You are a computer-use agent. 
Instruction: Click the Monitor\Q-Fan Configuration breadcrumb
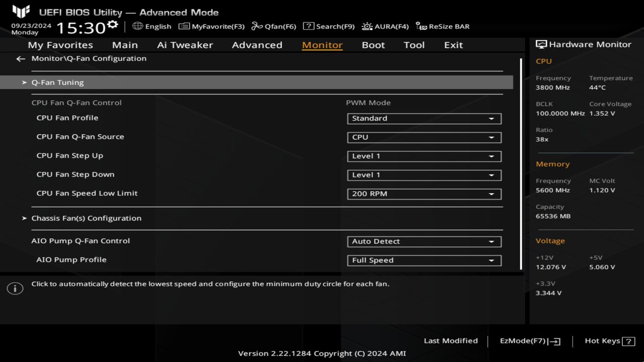[x=89, y=58]
